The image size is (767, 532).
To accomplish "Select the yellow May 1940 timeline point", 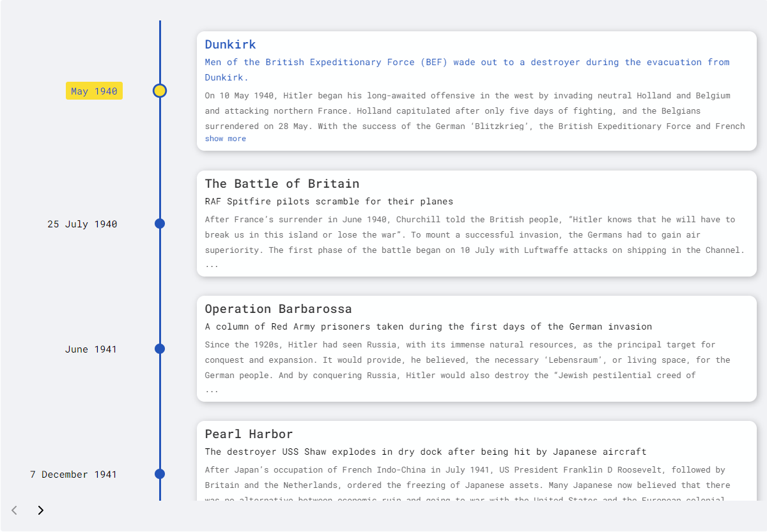I will tap(160, 91).
